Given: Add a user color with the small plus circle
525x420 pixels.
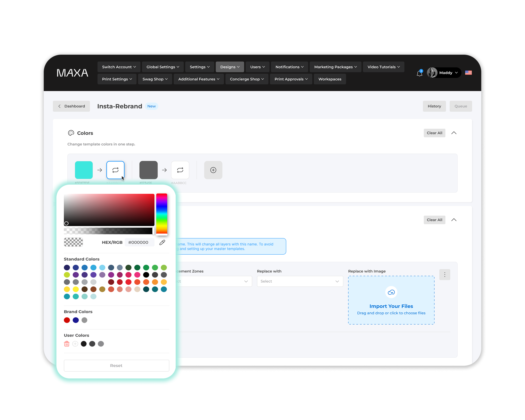Looking at the screenshot, I should (75, 344).
